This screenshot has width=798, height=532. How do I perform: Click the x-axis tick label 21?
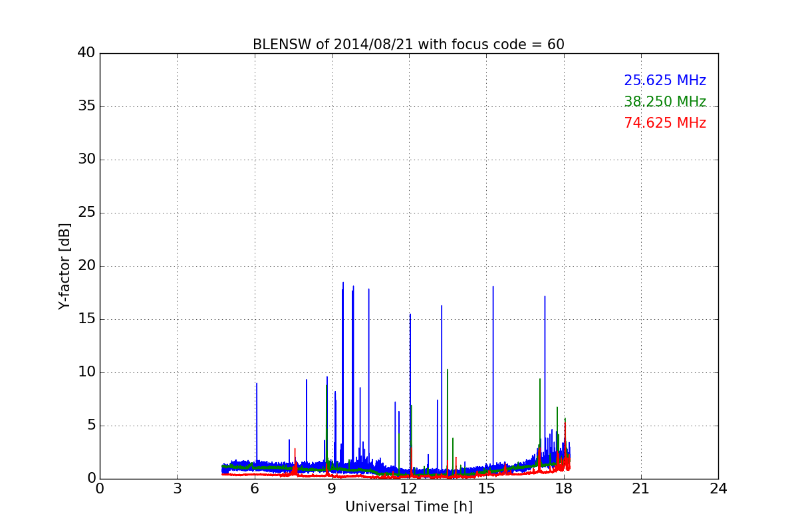[x=641, y=489]
